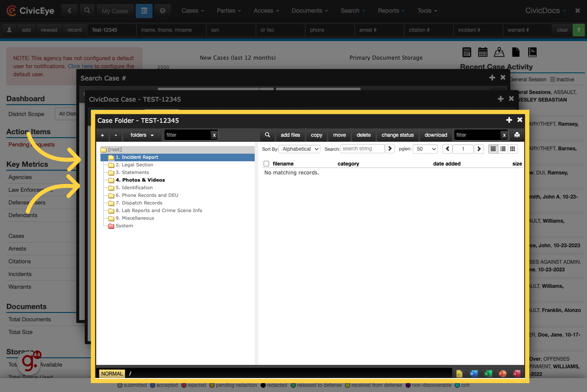
Task: Click the magnifier search icon in top bar
Action: click(87, 11)
